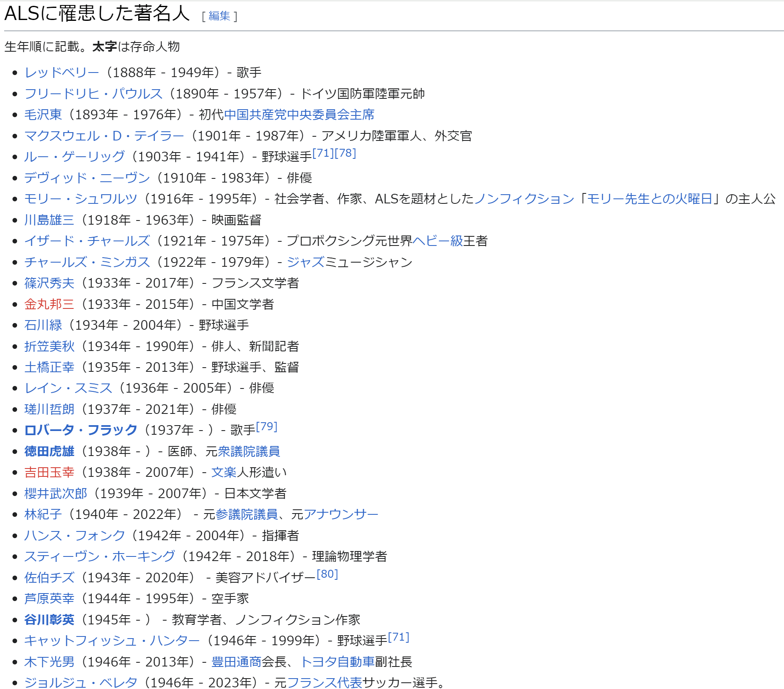Click the 編集 edit link beside heading

click(x=219, y=16)
